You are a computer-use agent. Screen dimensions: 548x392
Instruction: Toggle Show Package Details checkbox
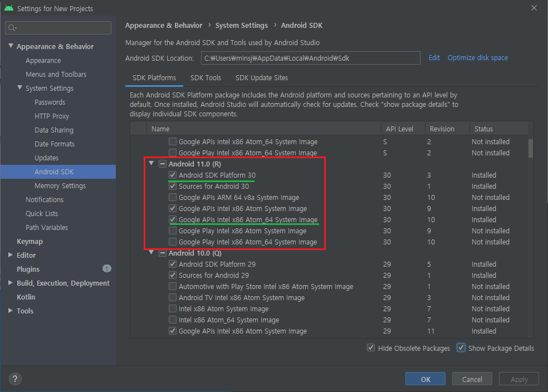(x=461, y=347)
